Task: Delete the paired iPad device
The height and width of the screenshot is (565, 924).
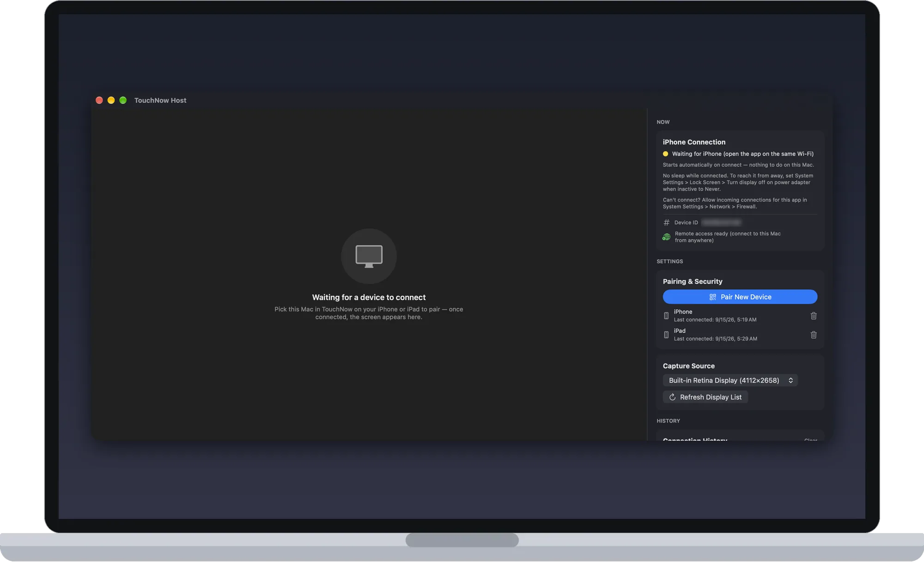Action: click(814, 334)
